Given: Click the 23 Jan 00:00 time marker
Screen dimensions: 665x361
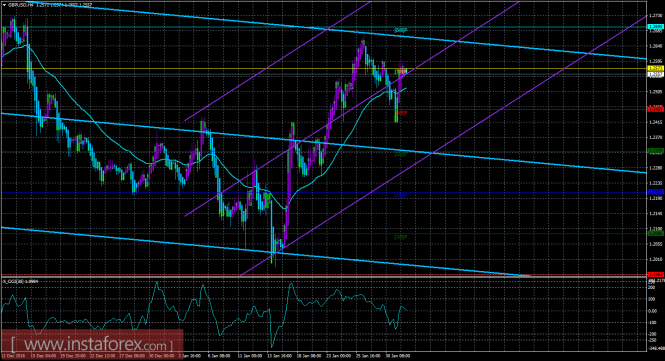Looking at the screenshot, I should click(x=339, y=356).
